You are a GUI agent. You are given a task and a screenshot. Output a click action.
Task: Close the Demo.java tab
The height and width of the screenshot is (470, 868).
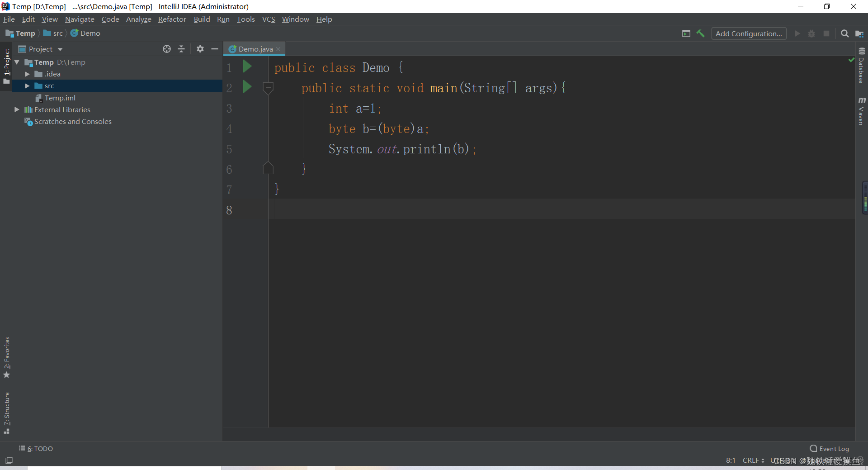(x=278, y=49)
